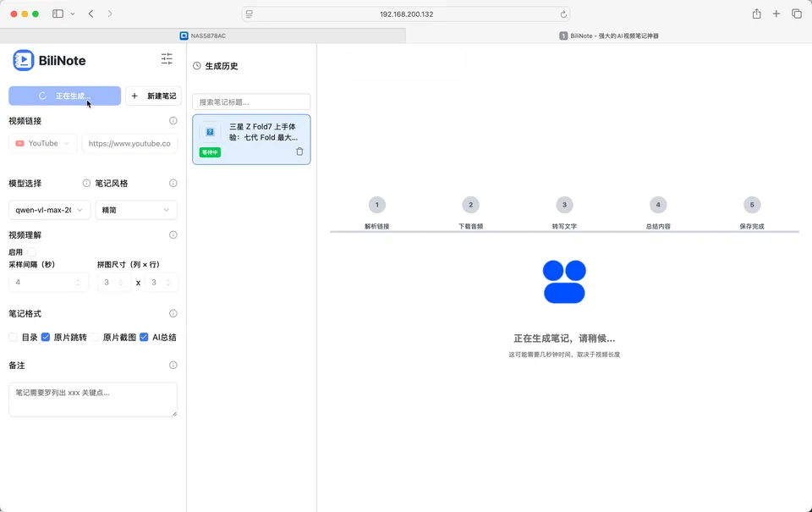Click the info icon next to 笔记风格
The height and width of the screenshot is (512, 812).
(x=173, y=184)
